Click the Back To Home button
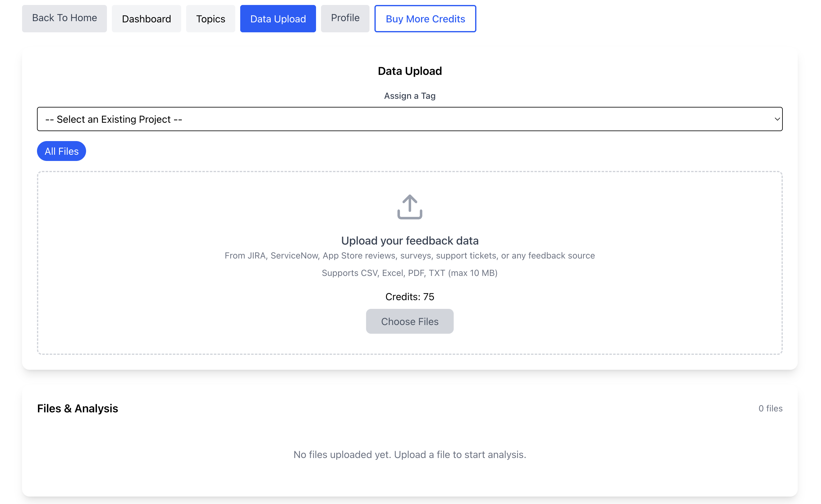This screenshot has width=821, height=504. tap(64, 18)
